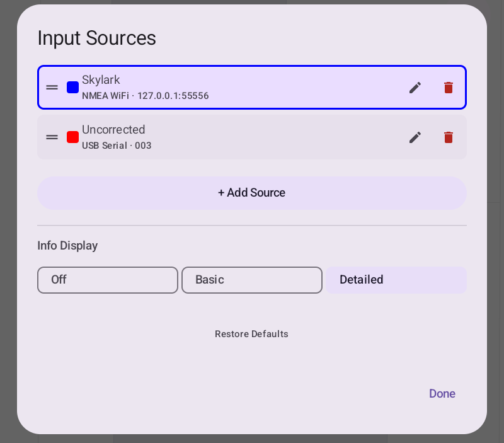Close the dialog with Done
The width and height of the screenshot is (504, 443).
click(x=442, y=394)
